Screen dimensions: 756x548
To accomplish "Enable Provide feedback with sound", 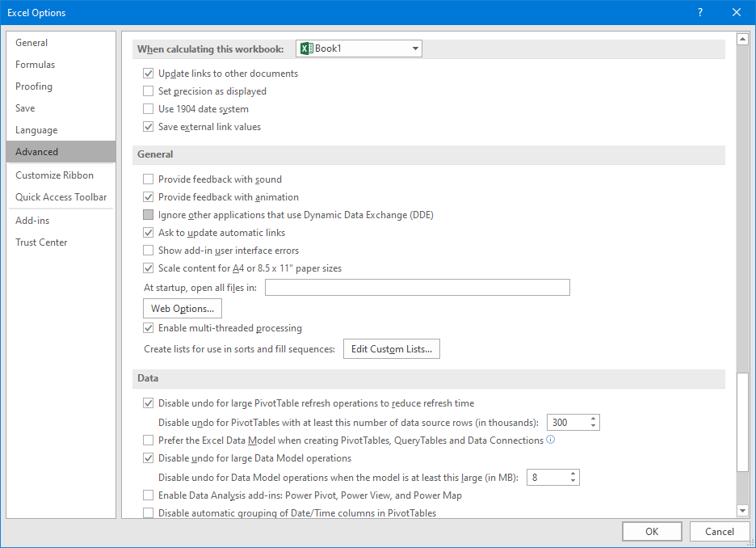I will [148, 179].
